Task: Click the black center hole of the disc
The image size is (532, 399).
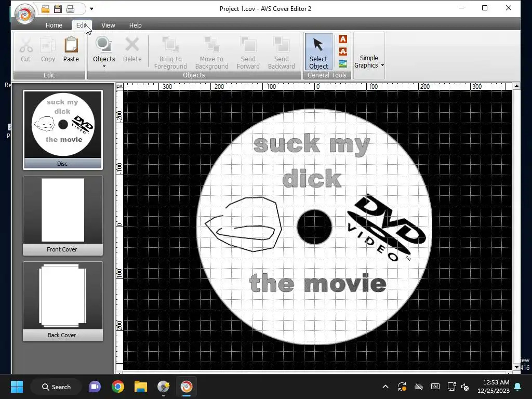Action: click(x=314, y=227)
